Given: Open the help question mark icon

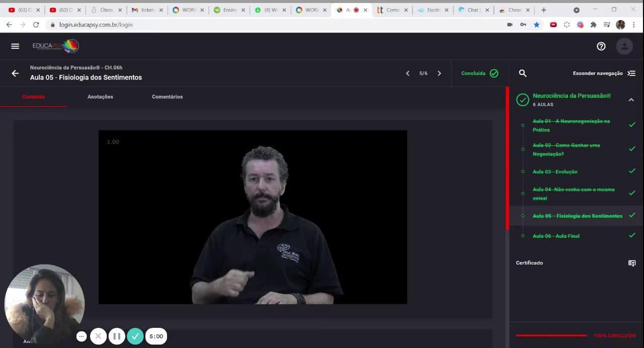Looking at the screenshot, I should pyautogui.click(x=601, y=46).
